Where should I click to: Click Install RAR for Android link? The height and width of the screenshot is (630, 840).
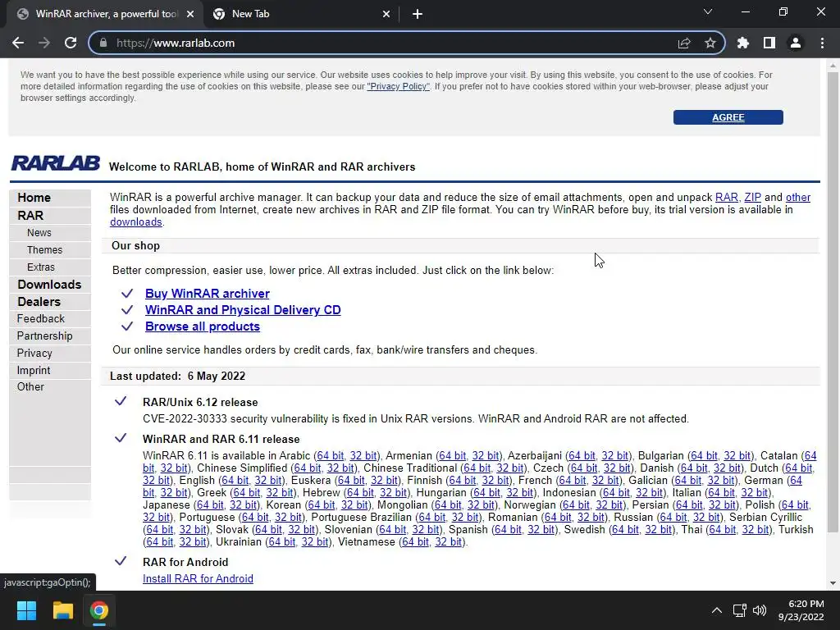click(x=198, y=578)
